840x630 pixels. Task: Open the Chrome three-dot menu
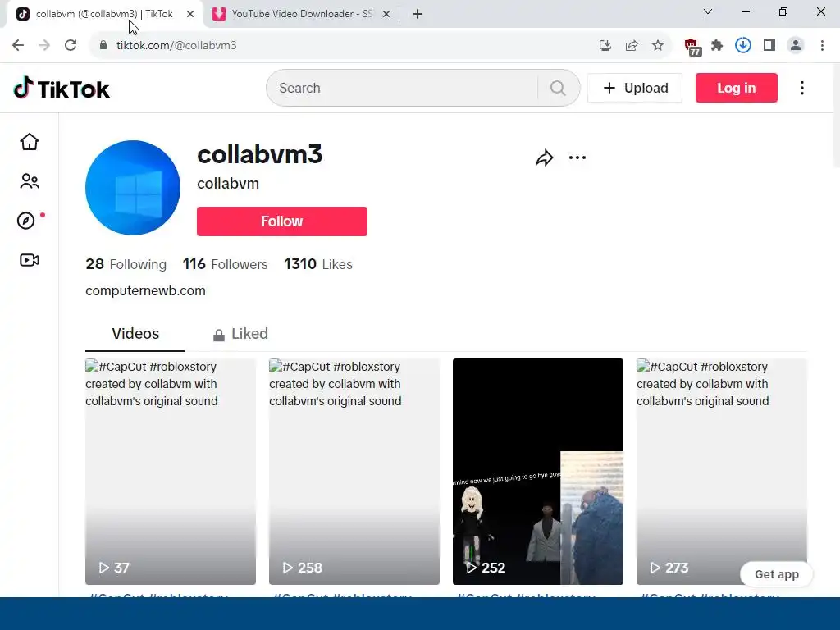[822, 46]
